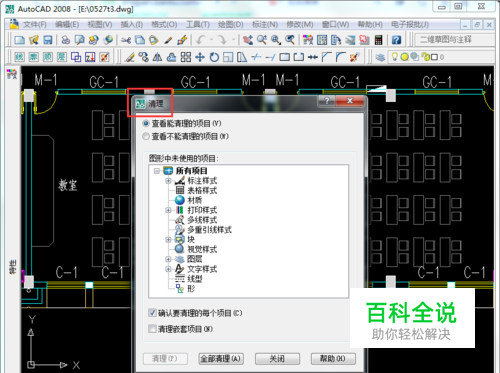
Task: Click the Zoom Realtime magnifier icon
Action: click(x=262, y=40)
